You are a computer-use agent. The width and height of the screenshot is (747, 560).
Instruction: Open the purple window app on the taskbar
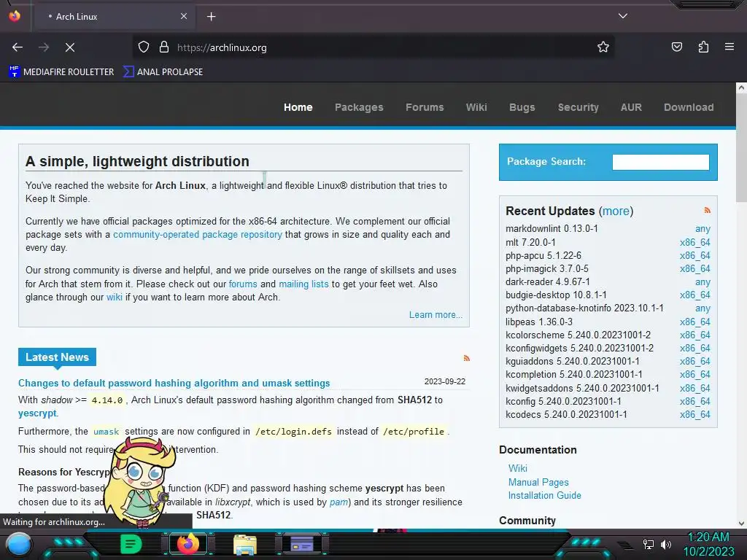pyautogui.click(x=302, y=544)
